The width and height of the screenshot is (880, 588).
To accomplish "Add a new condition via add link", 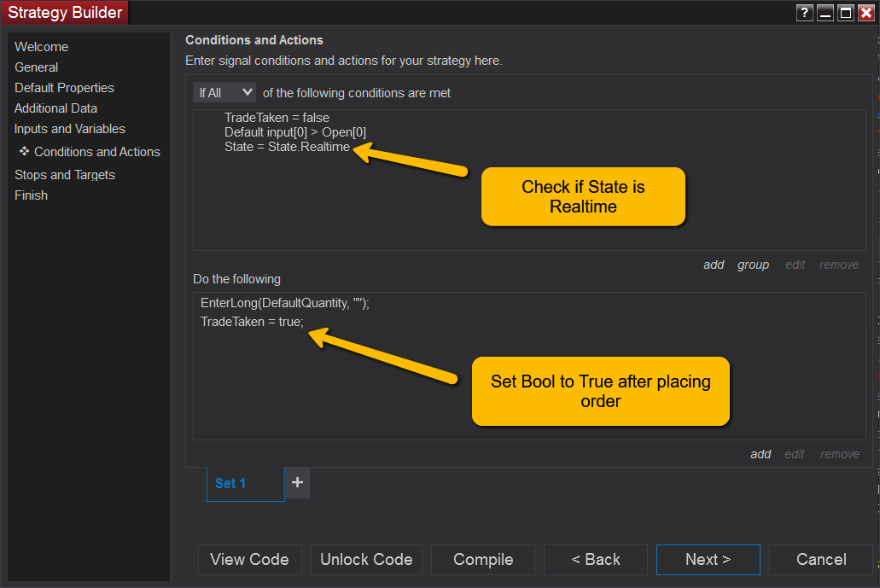I will (x=714, y=265).
